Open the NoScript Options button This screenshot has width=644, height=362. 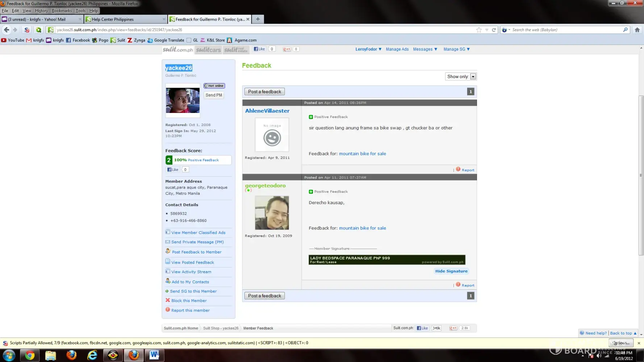coord(621,343)
